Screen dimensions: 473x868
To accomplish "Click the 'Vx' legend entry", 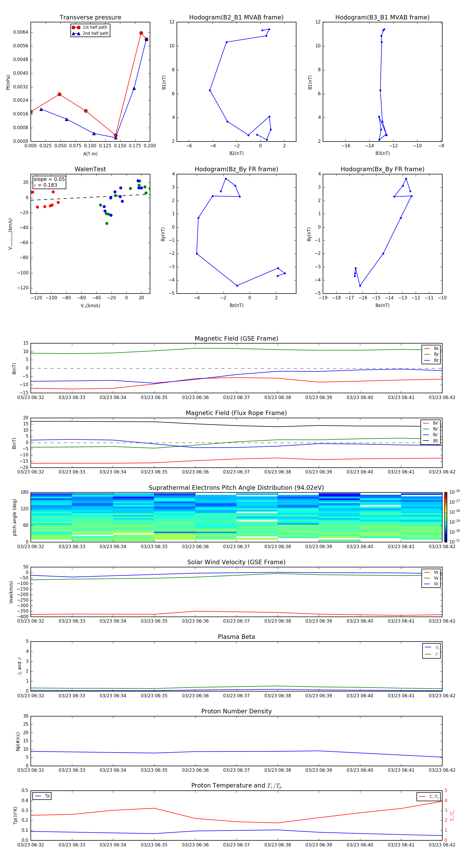I will [431, 572].
